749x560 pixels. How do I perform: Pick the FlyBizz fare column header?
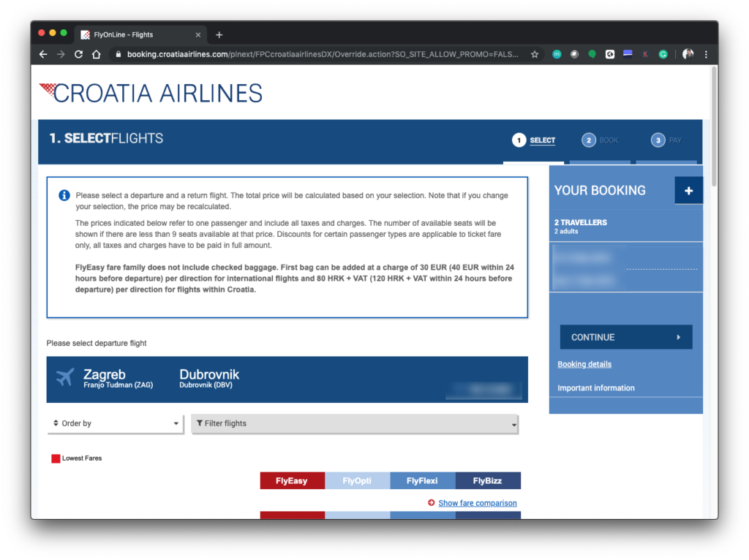point(488,481)
